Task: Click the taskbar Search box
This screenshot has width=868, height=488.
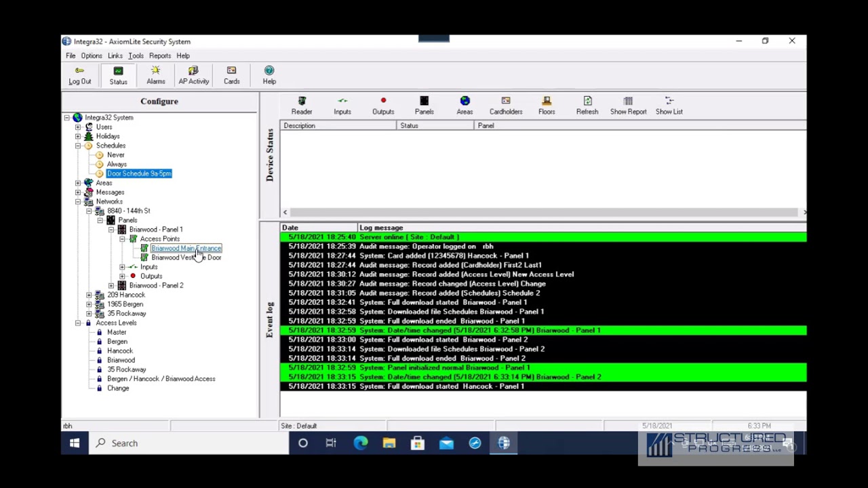Action: tap(189, 443)
